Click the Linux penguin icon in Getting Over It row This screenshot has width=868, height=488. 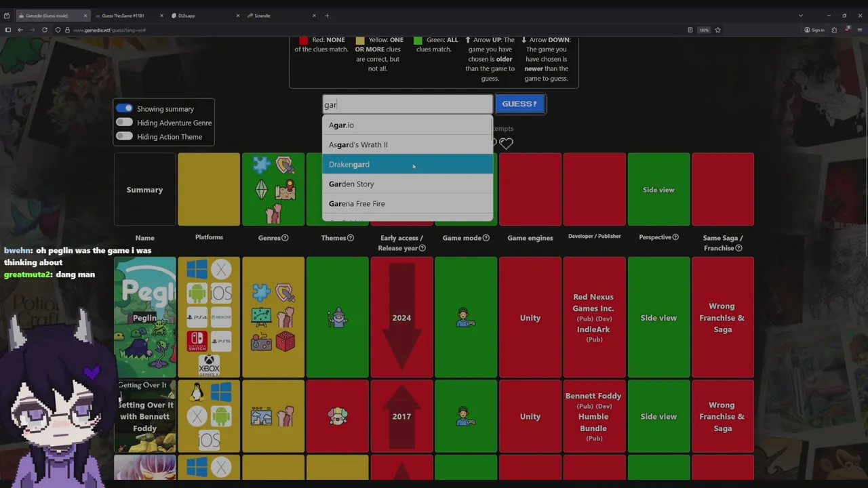197,392
